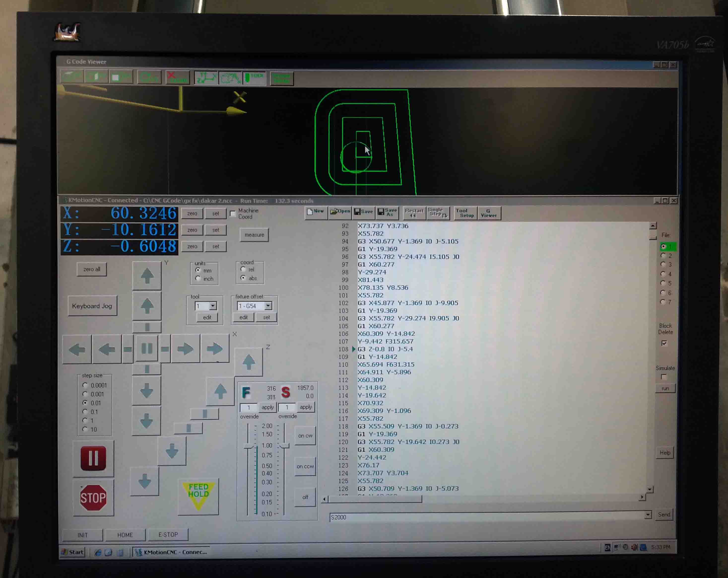Uncheck the Block Delete checkbox
This screenshot has width=728, height=578.
tap(664, 343)
